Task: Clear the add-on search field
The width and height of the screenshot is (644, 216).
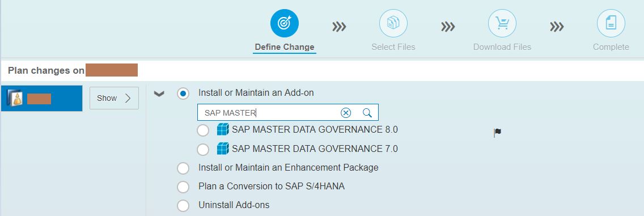Action: click(x=346, y=113)
